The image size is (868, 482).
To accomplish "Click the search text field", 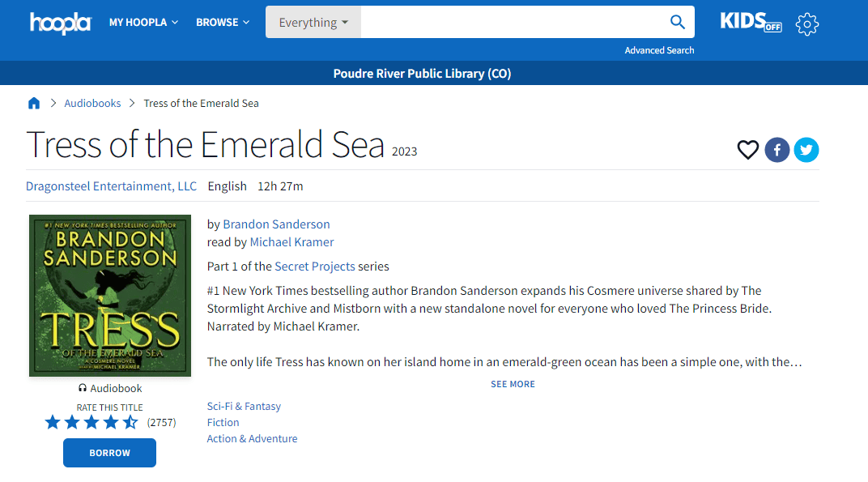I will [510, 23].
